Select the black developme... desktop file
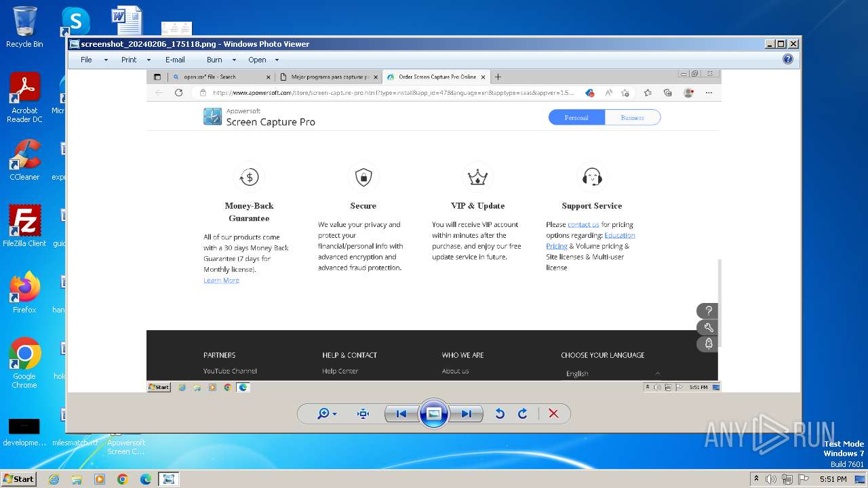Viewport: 868px width, 488px height. click(24, 432)
